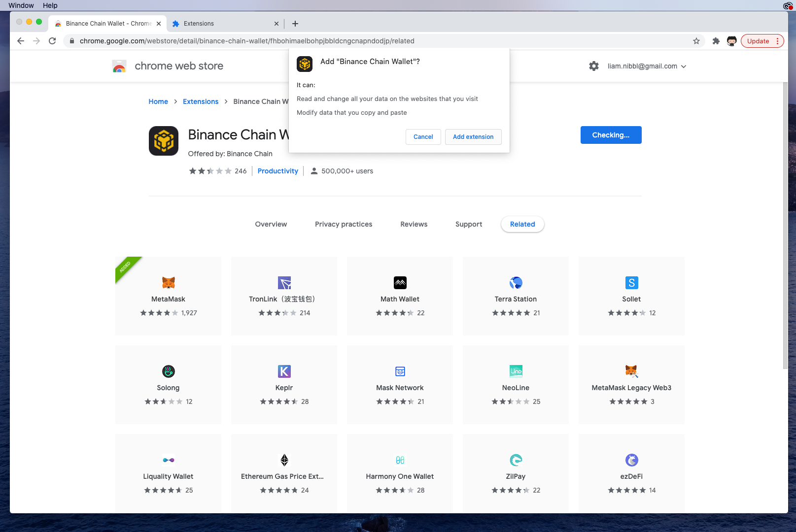Click the Checking... button

tap(611, 135)
